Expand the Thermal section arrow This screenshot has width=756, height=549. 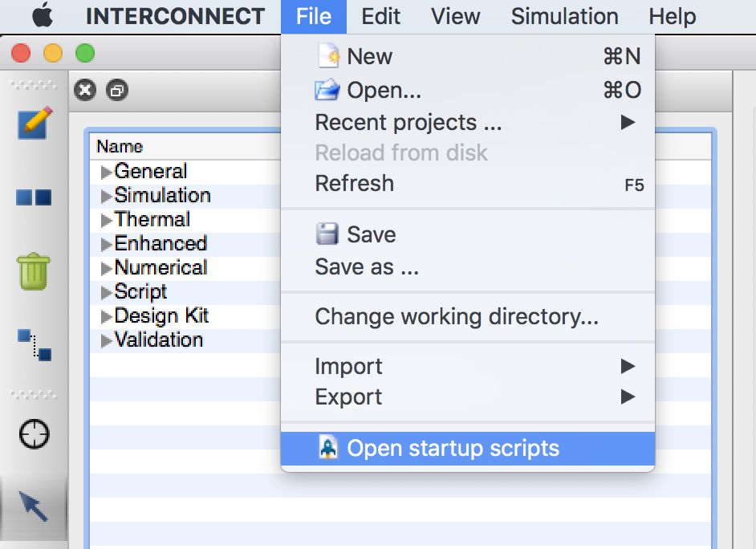pyautogui.click(x=106, y=220)
